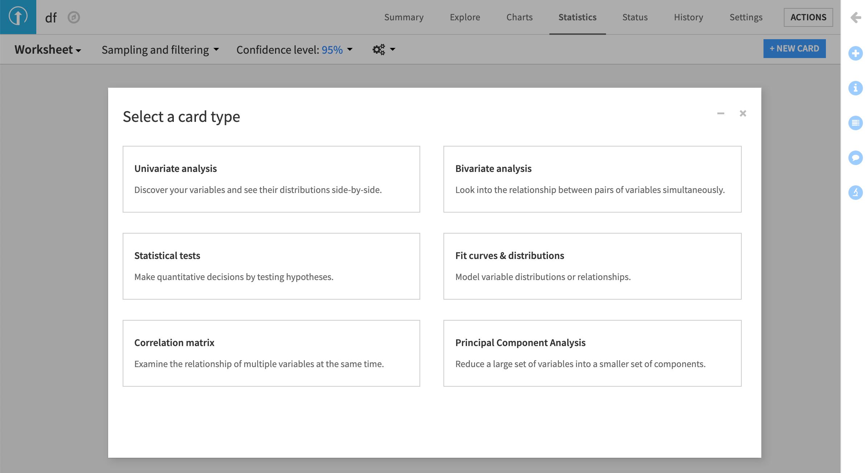
Task: Choose the Correlation matrix card
Action: click(271, 353)
